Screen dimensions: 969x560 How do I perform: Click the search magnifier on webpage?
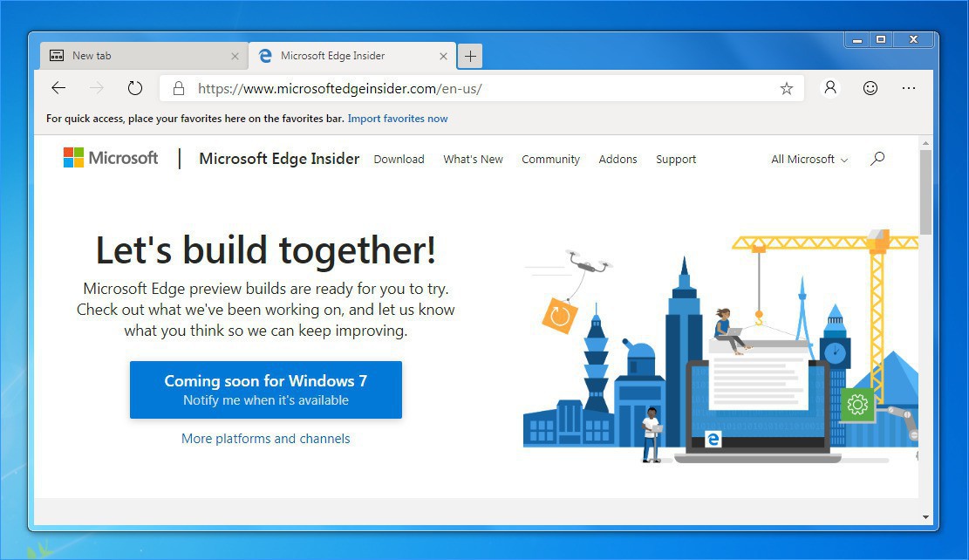click(x=877, y=159)
